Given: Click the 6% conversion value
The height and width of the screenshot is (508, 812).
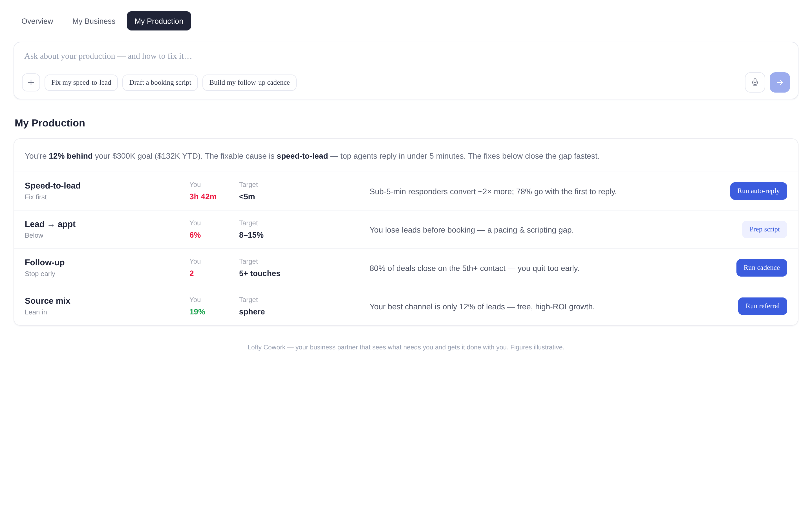Looking at the screenshot, I should [x=195, y=235].
